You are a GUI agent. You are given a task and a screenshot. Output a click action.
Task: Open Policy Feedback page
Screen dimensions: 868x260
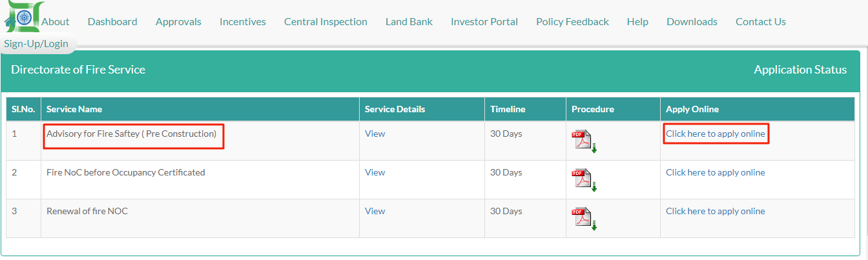(572, 22)
